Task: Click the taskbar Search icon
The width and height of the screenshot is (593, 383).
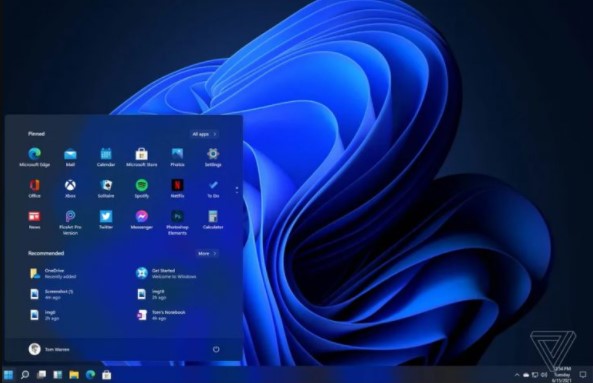Action: click(25, 375)
